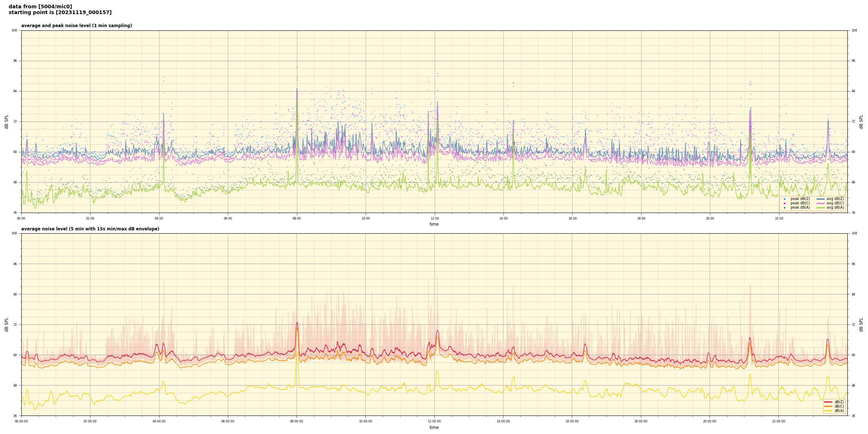Select avg dB(A) green line legend entry
Image resolution: width=868 pixels, height=434 pixels.
(821, 208)
